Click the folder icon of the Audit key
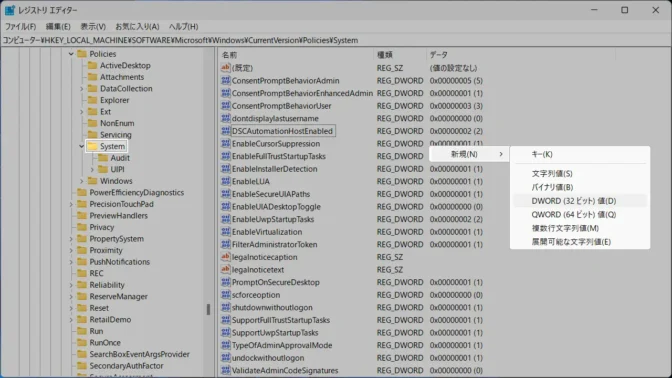This screenshot has width=672, height=378. [103, 158]
